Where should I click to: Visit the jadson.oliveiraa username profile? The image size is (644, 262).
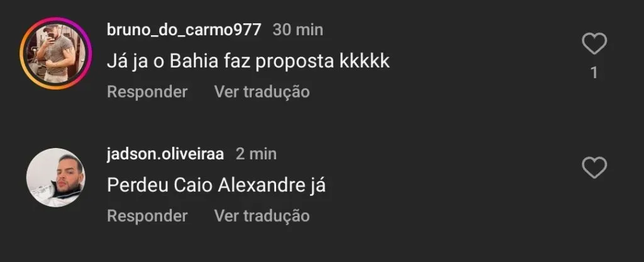click(x=165, y=154)
